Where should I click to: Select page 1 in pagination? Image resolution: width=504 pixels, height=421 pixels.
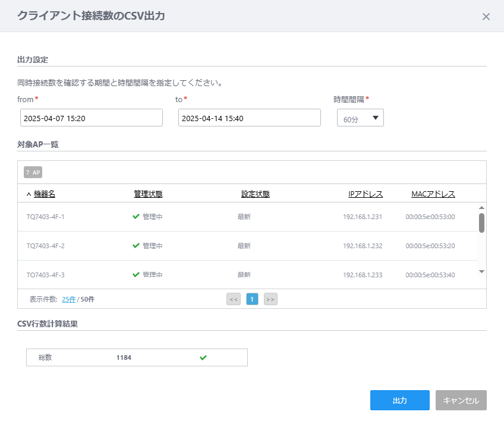coord(252,299)
